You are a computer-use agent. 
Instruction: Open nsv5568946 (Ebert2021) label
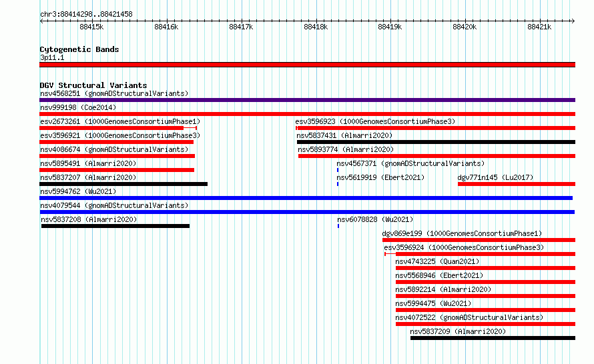pos(439,275)
